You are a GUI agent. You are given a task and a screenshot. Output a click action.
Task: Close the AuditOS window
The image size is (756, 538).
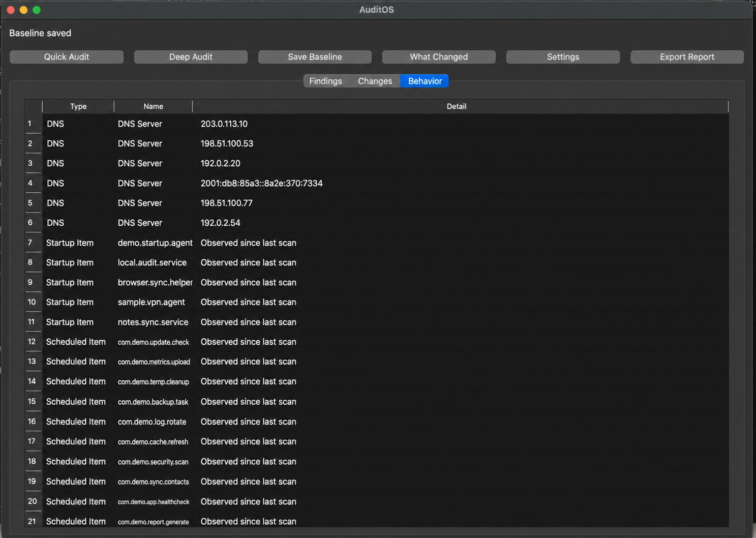pyautogui.click(x=11, y=10)
